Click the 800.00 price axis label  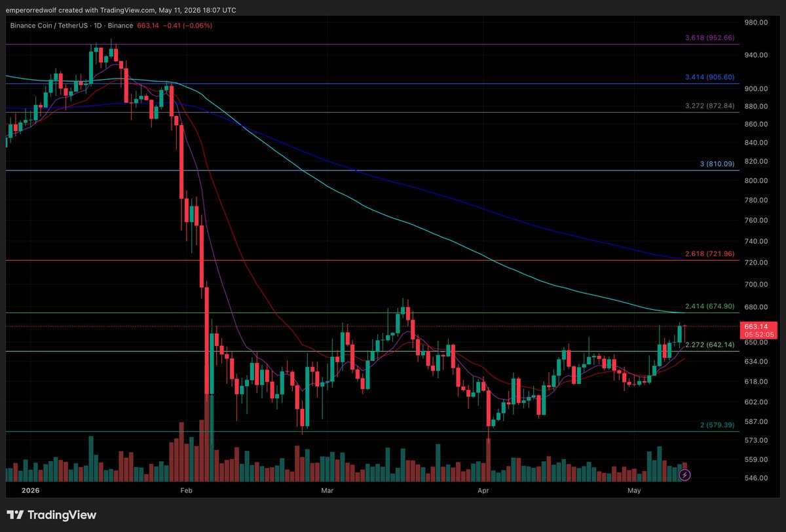click(x=755, y=181)
